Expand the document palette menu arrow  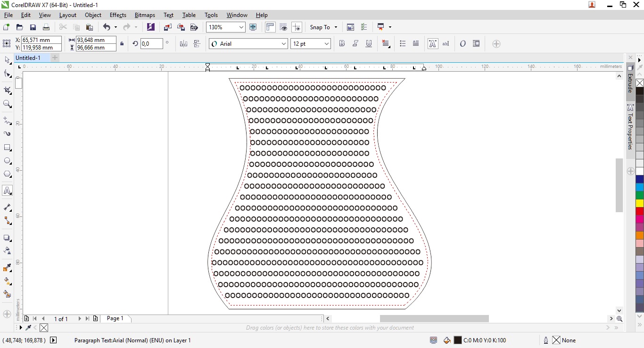tap(20, 327)
